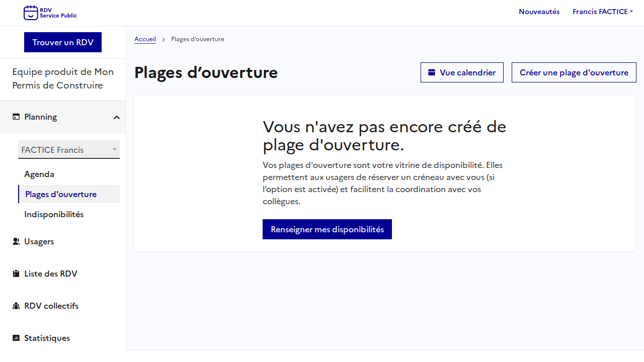This screenshot has height=362, width=644.
Task: Select Plages d'ouverture in sidebar
Action: click(61, 194)
